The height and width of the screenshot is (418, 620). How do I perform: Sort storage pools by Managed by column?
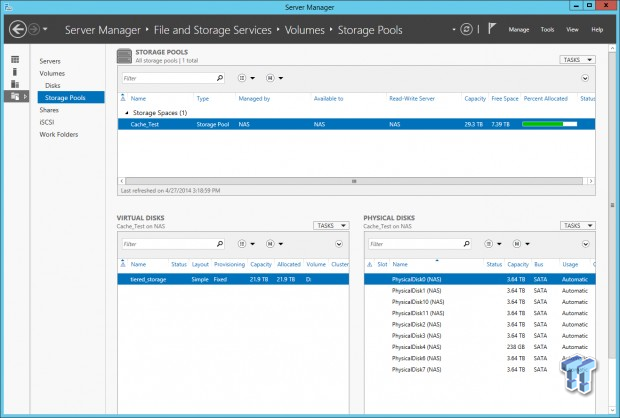254,98
